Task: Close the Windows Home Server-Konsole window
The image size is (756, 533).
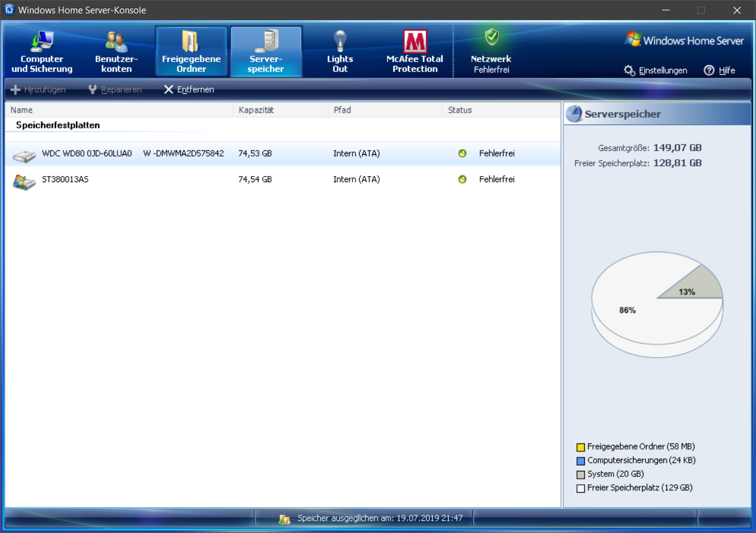Action: (x=737, y=10)
